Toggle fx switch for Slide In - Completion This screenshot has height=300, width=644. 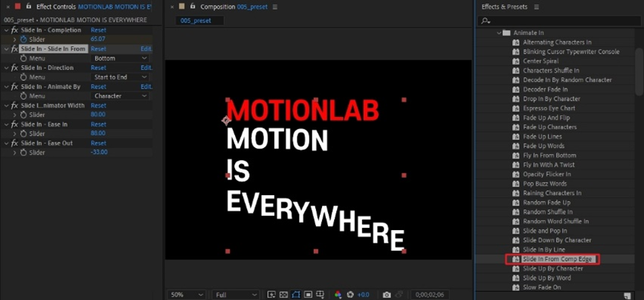pyautogui.click(x=14, y=30)
